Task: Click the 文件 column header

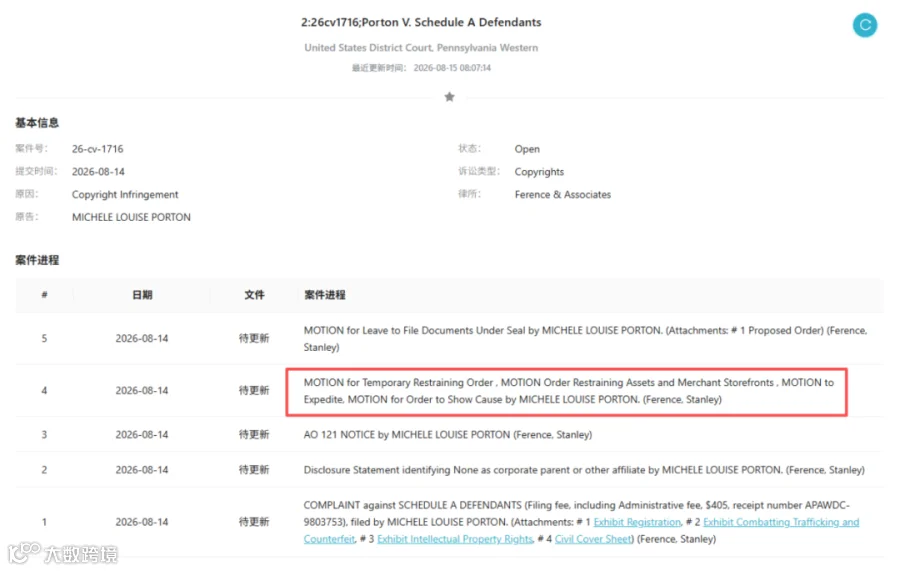Action: pyautogui.click(x=254, y=295)
